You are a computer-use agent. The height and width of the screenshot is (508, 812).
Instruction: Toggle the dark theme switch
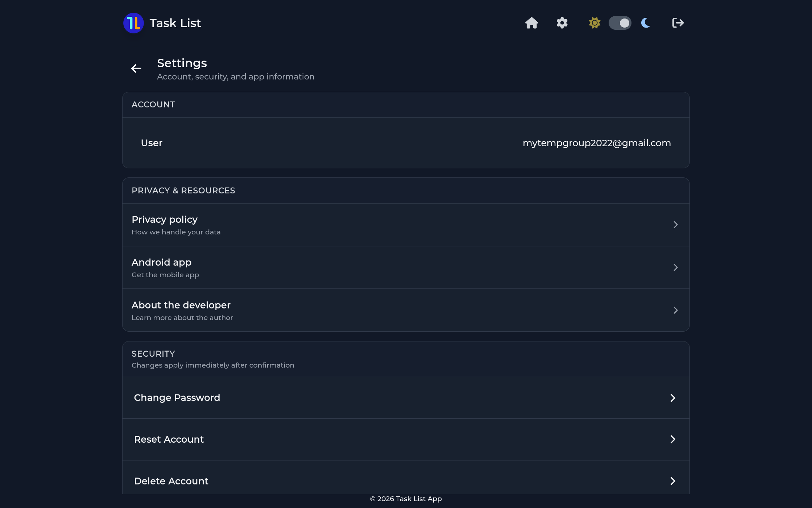[x=620, y=23]
